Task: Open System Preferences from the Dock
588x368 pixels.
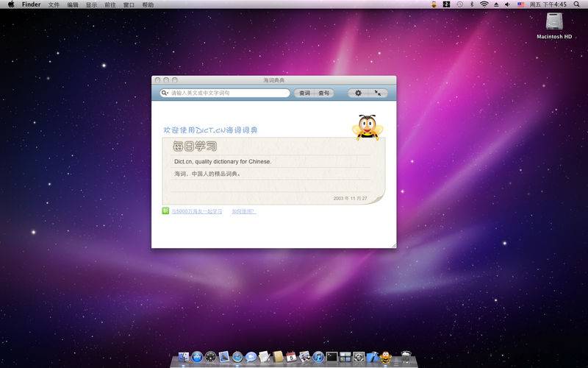Action: point(359,356)
